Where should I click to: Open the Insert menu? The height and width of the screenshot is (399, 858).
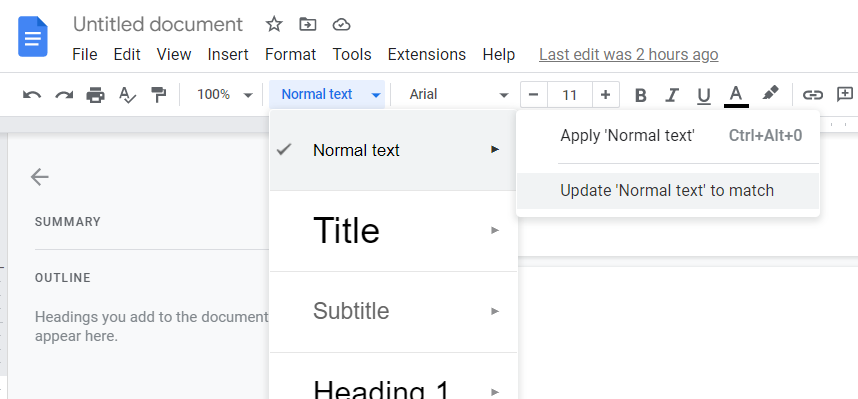click(x=228, y=55)
